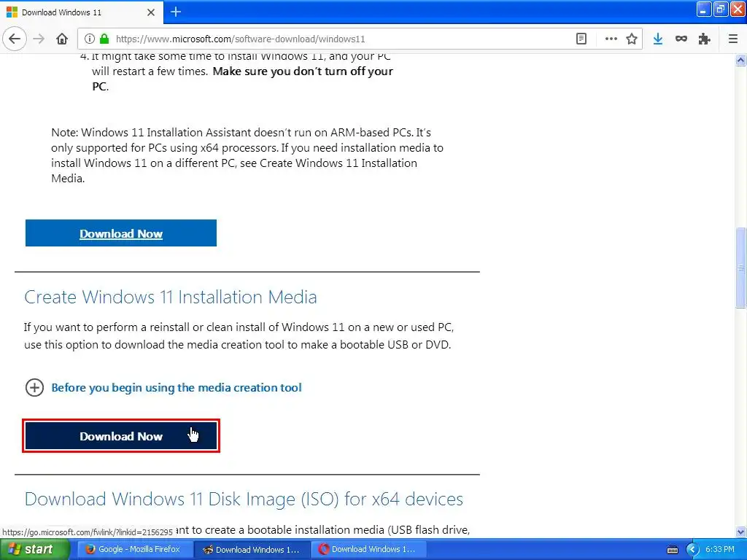Open the Firefox home page

tap(62, 39)
